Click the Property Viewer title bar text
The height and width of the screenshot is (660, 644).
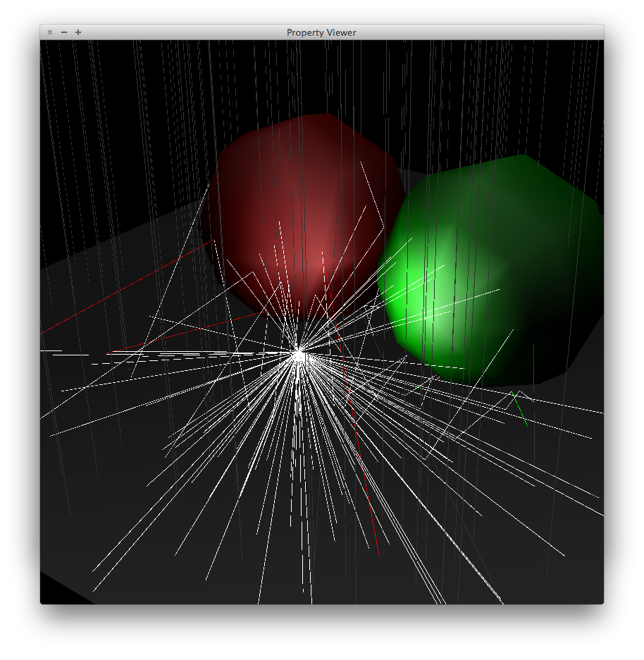pyautogui.click(x=321, y=33)
